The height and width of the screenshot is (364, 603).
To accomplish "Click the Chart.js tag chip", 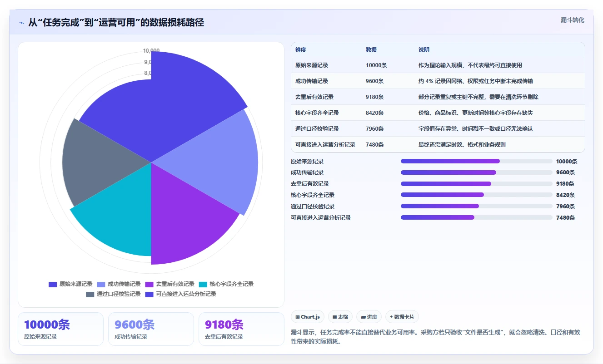I will pyautogui.click(x=308, y=317).
